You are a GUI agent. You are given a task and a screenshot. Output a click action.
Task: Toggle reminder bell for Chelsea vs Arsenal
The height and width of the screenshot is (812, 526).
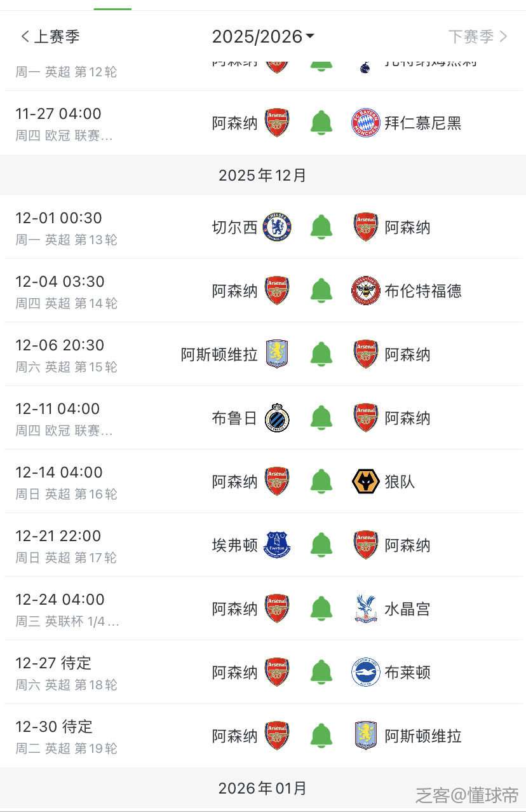point(321,227)
